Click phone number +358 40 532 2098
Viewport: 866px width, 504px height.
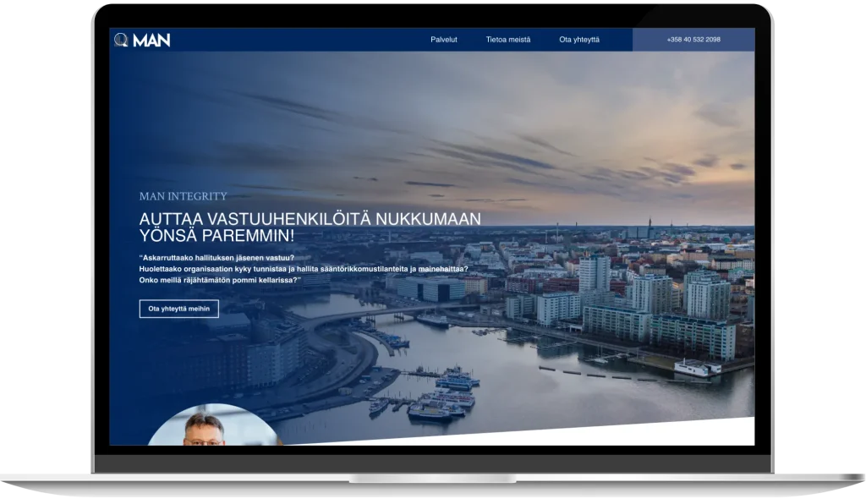coord(693,40)
